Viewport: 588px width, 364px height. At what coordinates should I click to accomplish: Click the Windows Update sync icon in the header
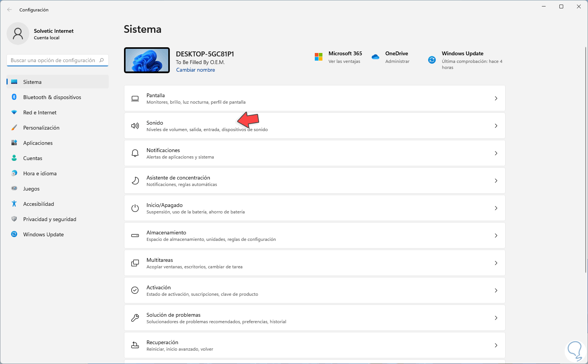[x=432, y=60]
